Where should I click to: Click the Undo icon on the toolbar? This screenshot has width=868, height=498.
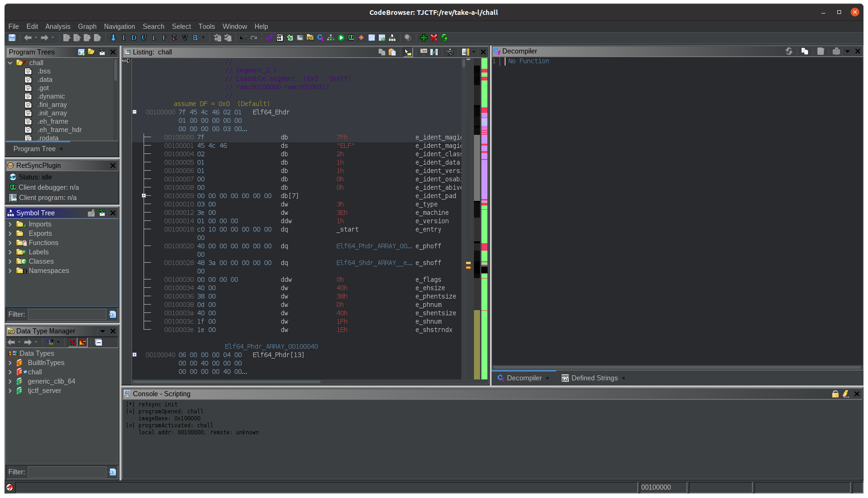tap(243, 38)
